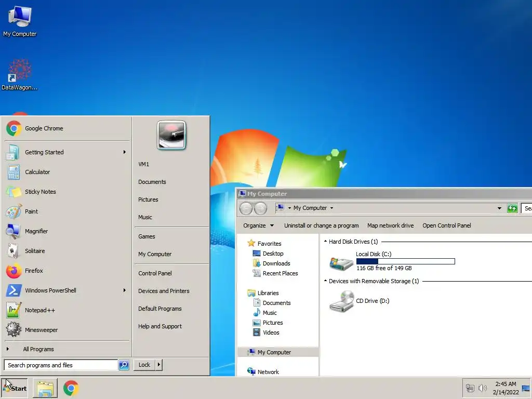This screenshot has width=532, height=399.
Task: Click Map network drive
Action: pos(391,225)
